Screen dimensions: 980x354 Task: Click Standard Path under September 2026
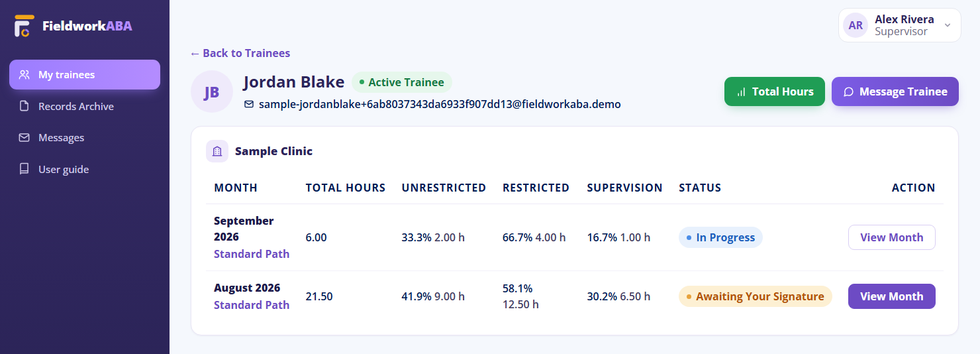click(x=252, y=254)
